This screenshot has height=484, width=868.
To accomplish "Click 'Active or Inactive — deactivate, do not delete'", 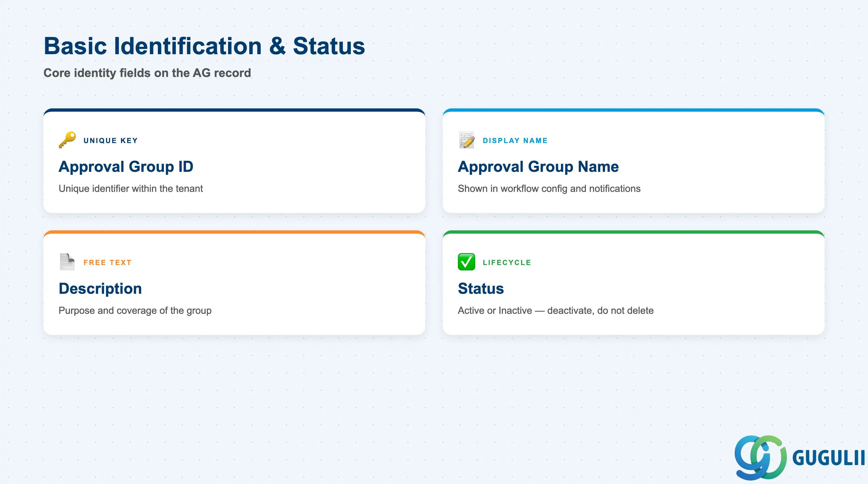I will pos(556,310).
